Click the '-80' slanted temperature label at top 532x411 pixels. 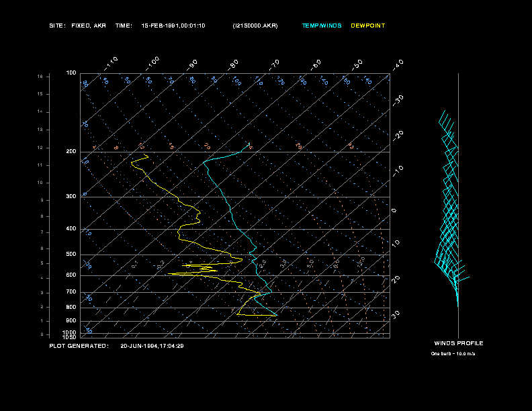click(233, 65)
